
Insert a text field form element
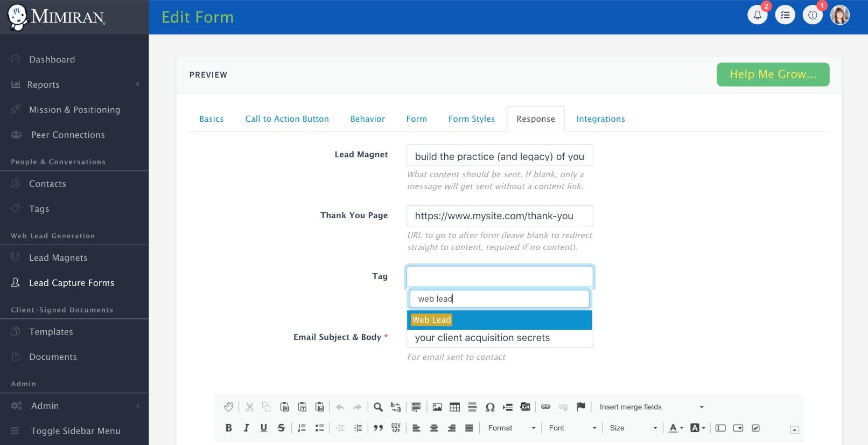pos(720,428)
